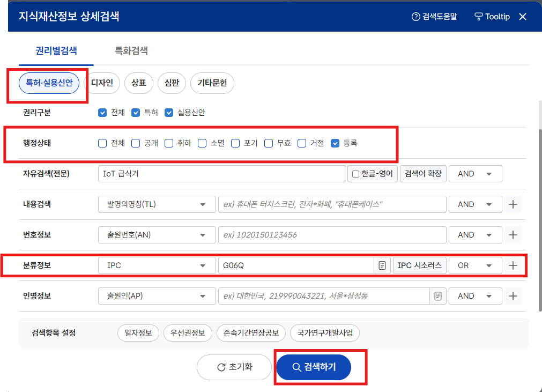Enable the 전체 checkbox under 행정상태
Image resolution: width=542 pixels, height=392 pixels.
click(x=101, y=143)
